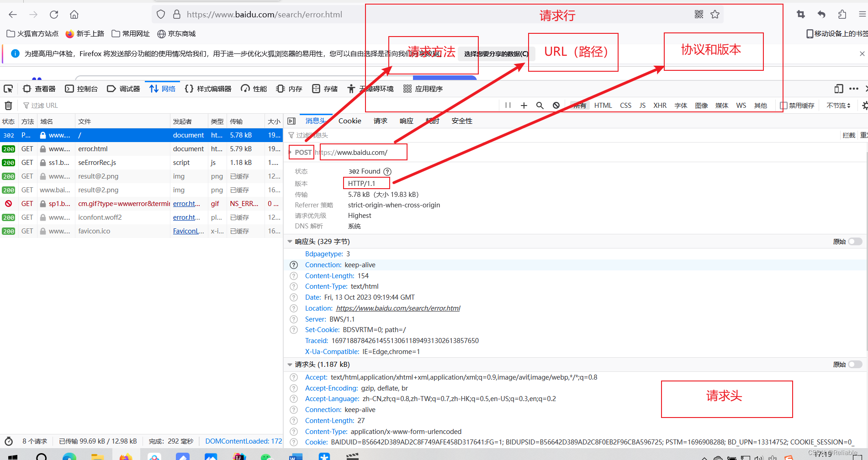Select the iconfont.woff2 request row
The image size is (868, 460).
[142, 217]
